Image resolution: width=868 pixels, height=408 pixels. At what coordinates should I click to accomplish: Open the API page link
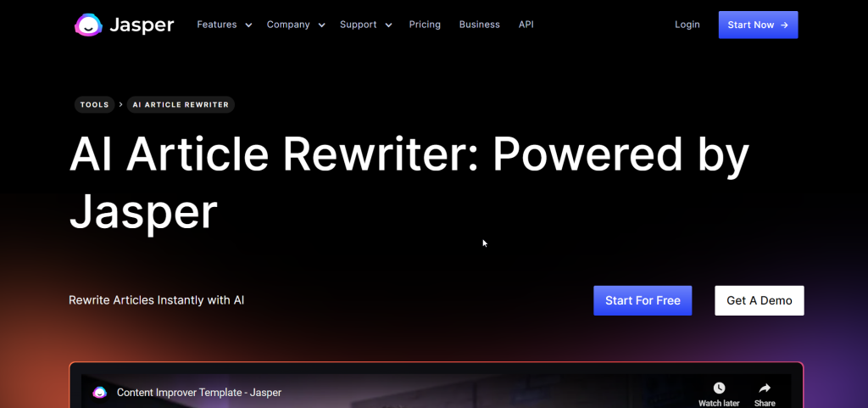[x=526, y=25]
